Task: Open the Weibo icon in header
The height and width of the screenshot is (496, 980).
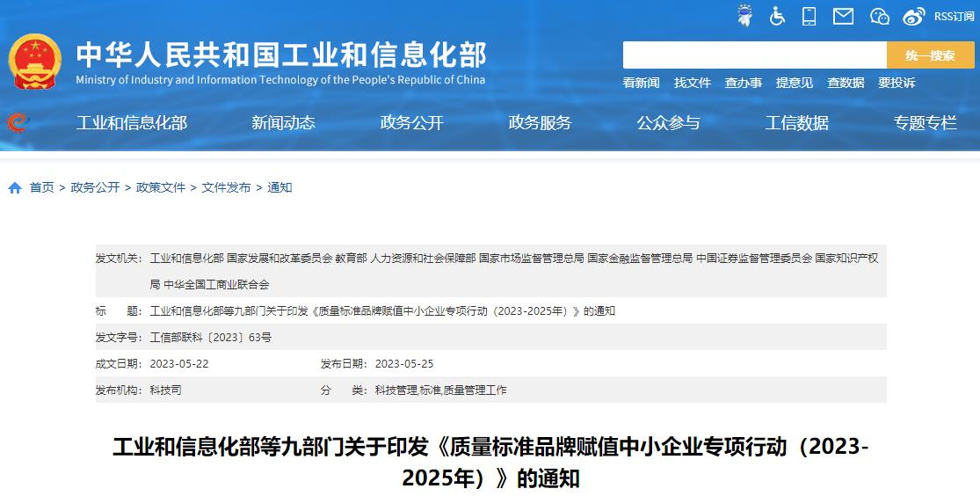Action: (914, 16)
